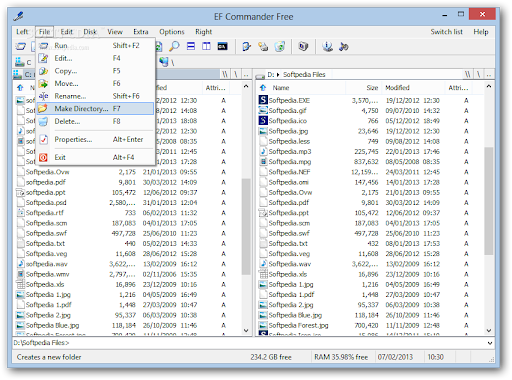Viewport: 512px width, 380px height.
Task: Click the network drive icon in drive bar
Action: pyautogui.click(x=164, y=61)
